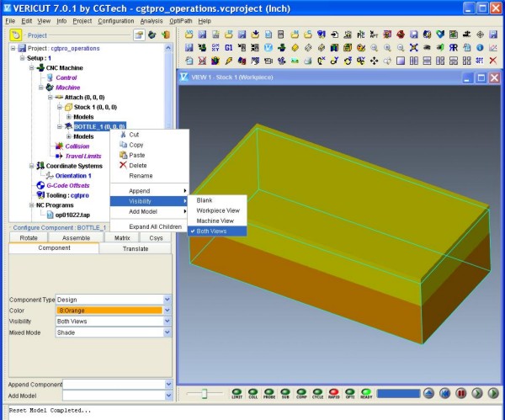
Task: Click the Rewind NC Program button
Action: pos(444,393)
